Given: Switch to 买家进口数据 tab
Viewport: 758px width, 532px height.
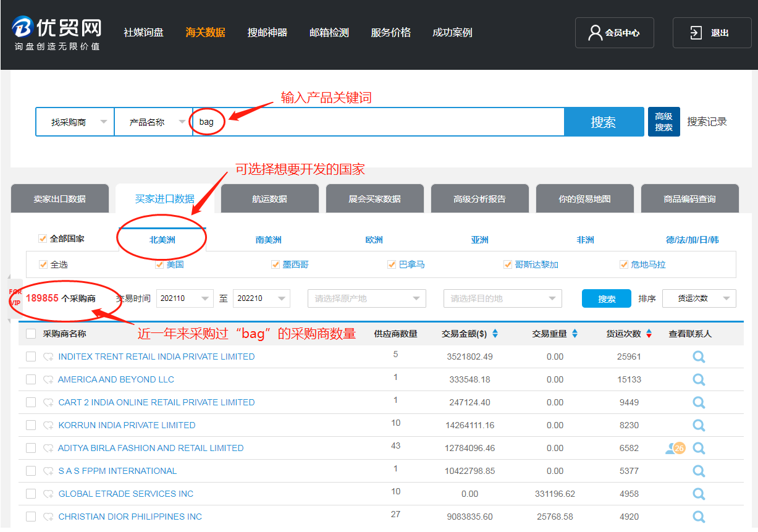Looking at the screenshot, I should (x=165, y=199).
